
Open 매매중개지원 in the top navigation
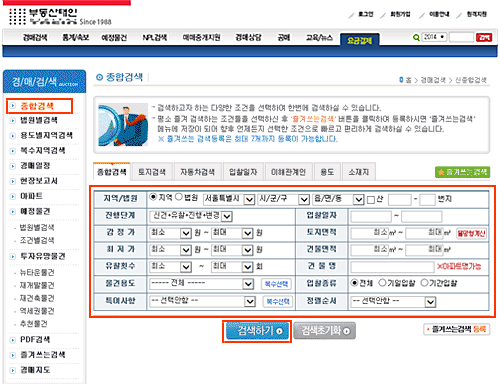(201, 38)
